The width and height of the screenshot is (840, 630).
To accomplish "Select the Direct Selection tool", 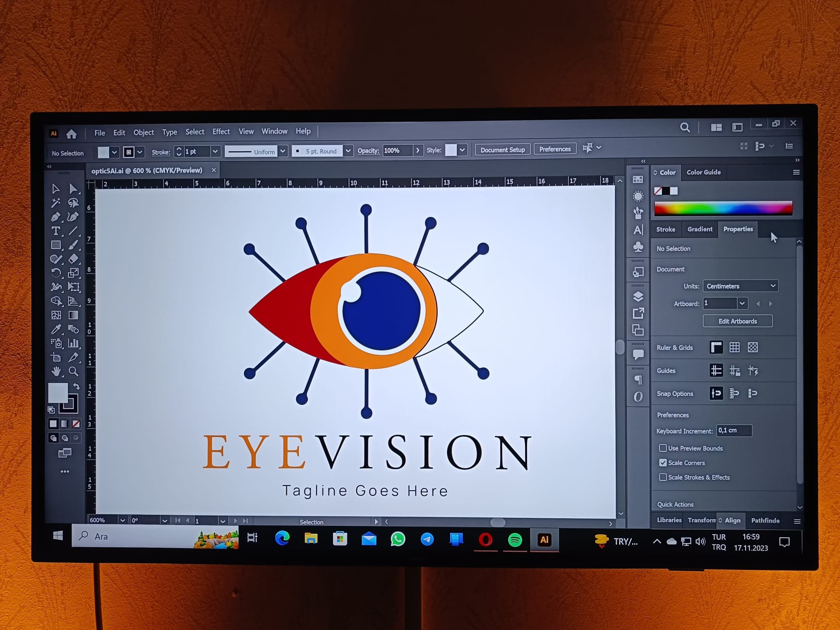I will pyautogui.click(x=73, y=189).
